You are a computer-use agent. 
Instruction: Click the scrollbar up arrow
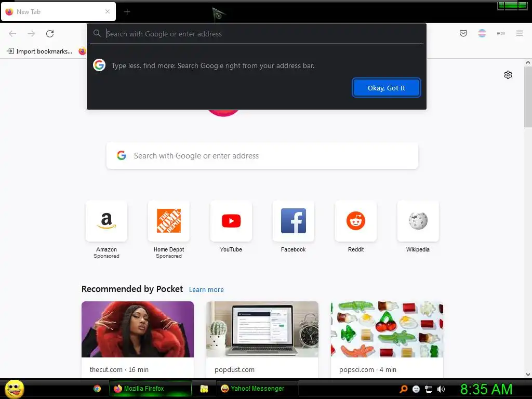pos(528,62)
